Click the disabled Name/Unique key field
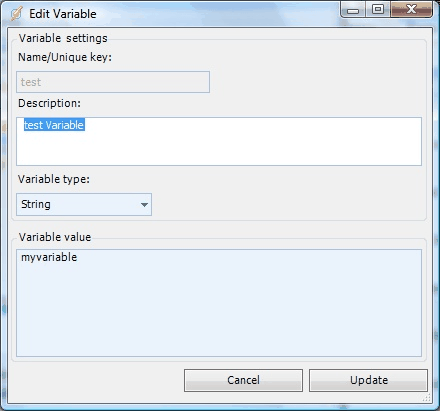This screenshot has height=411, width=440. tap(113, 82)
